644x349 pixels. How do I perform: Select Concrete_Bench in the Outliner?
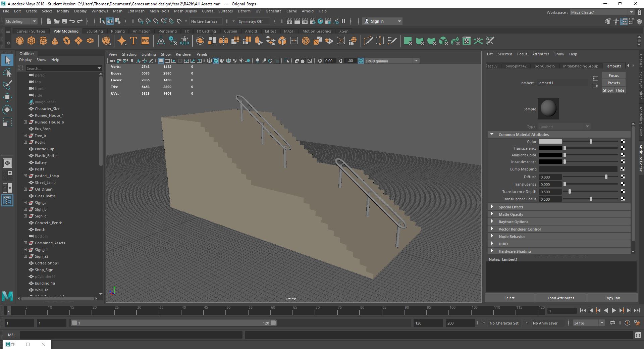point(49,223)
